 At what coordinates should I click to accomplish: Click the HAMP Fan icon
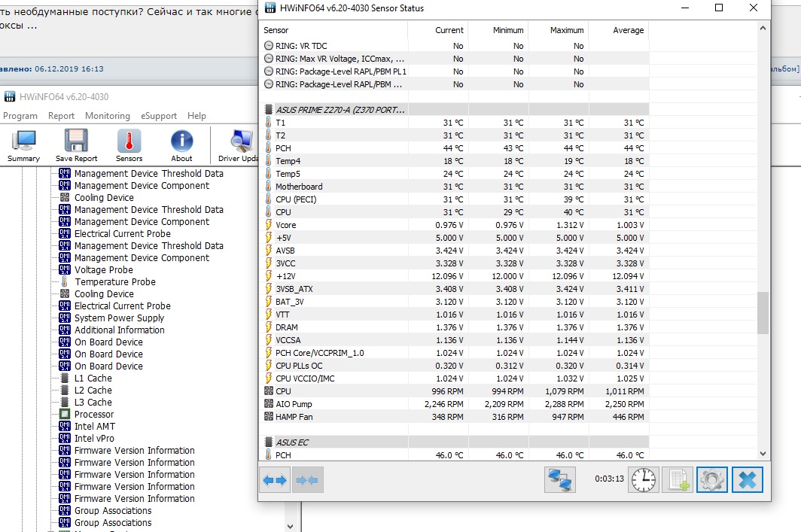269,417
